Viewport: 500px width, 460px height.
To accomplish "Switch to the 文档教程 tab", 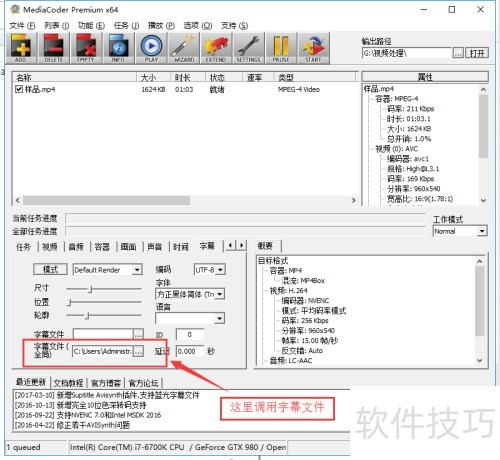I will [68, 383].
